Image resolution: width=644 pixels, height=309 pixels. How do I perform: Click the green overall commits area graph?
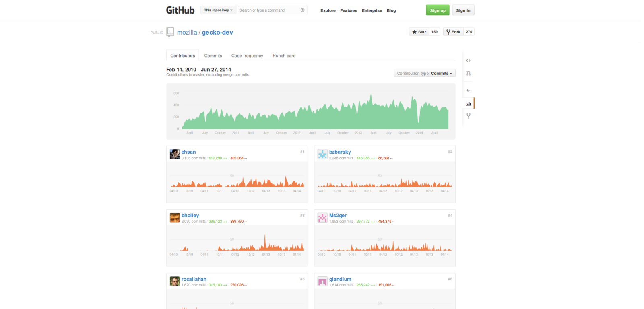point(315,112)
